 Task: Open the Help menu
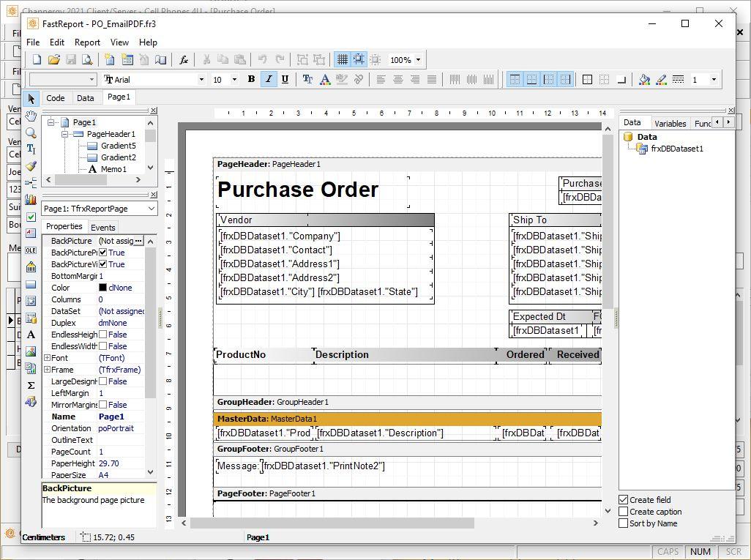point(148,42)
